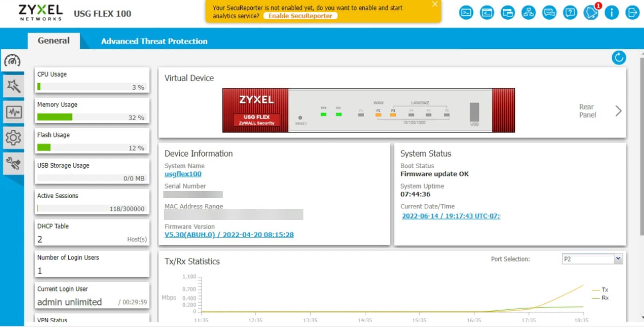Click the Rear Panel label
Screen dimensions: 644x327
pyautogui.click(x=588, y=111)
